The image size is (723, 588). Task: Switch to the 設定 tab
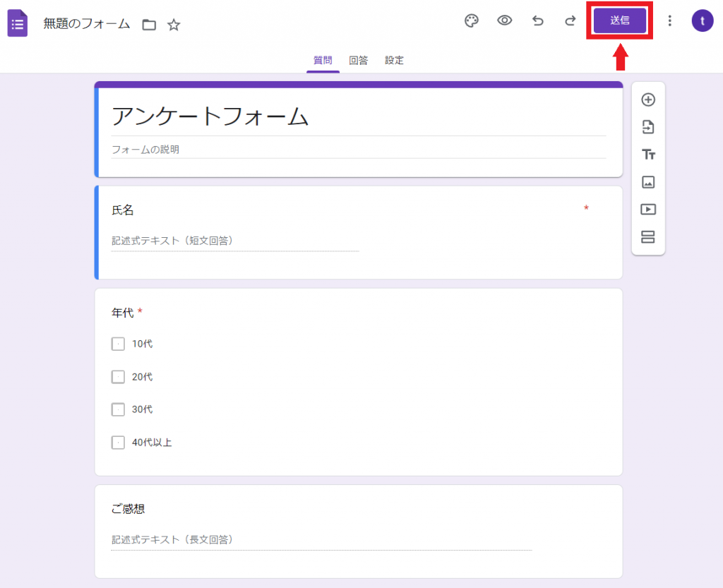[394, 61]
